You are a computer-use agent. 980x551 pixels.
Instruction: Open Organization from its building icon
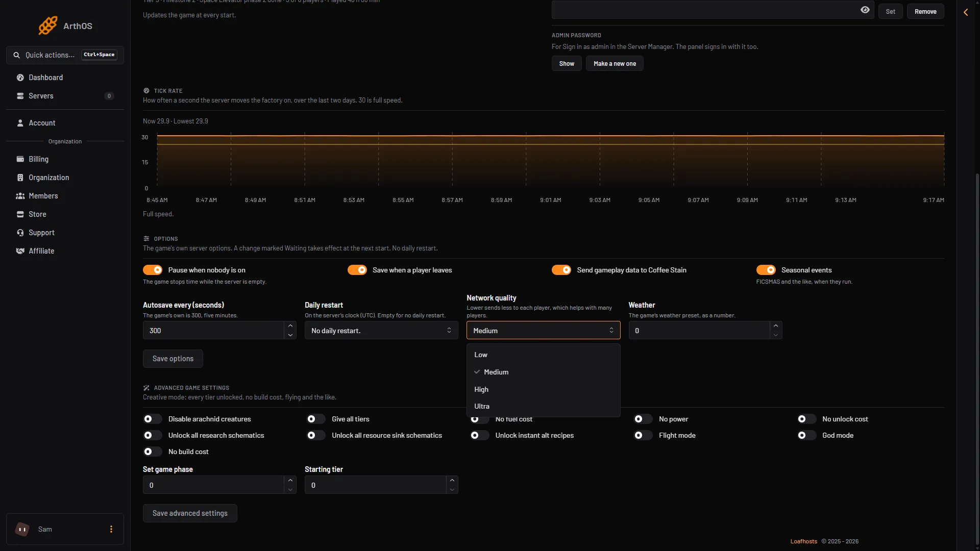(20, 178)
